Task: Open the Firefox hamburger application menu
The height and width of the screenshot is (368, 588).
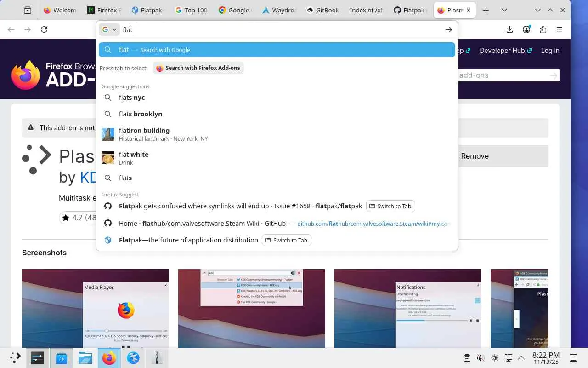Action: pos(560,29)
